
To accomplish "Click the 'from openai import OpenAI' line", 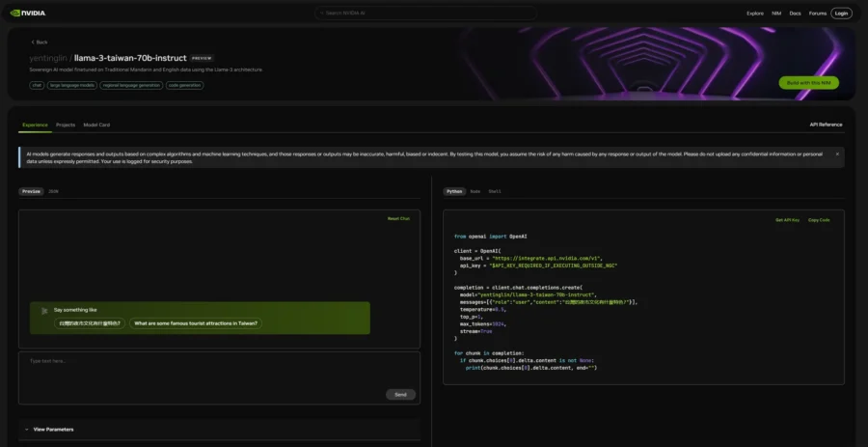I will (x=491, y=237).
